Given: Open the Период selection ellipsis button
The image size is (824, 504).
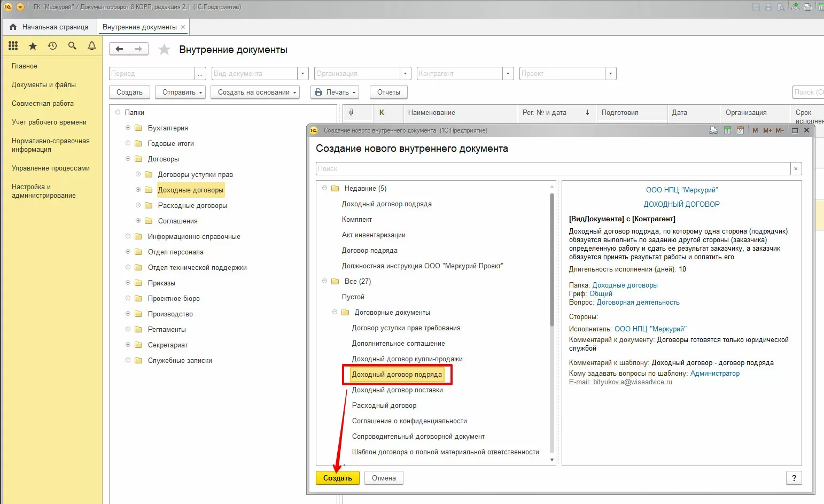Looking at the screenshot, I should (x=200, y=74).
